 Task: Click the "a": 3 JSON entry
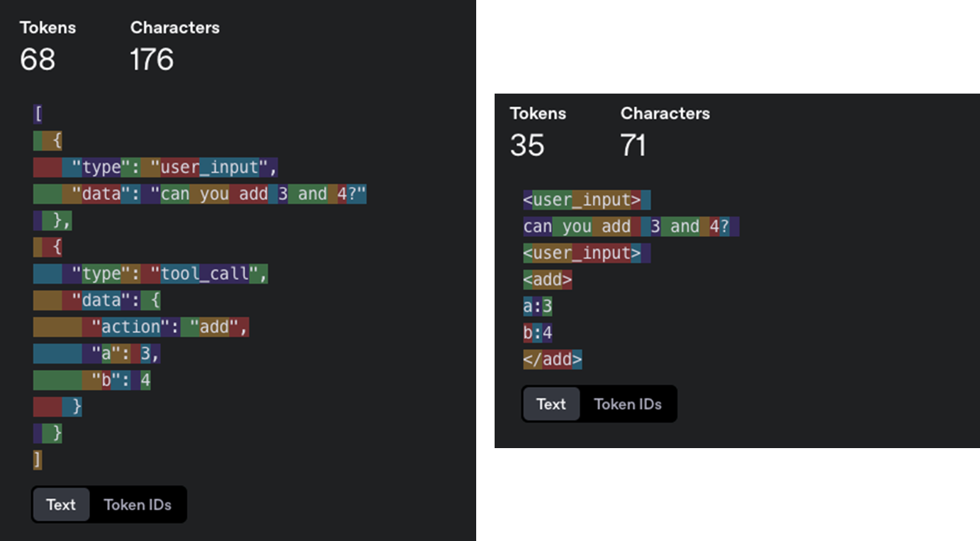click(x=125, y=353)
